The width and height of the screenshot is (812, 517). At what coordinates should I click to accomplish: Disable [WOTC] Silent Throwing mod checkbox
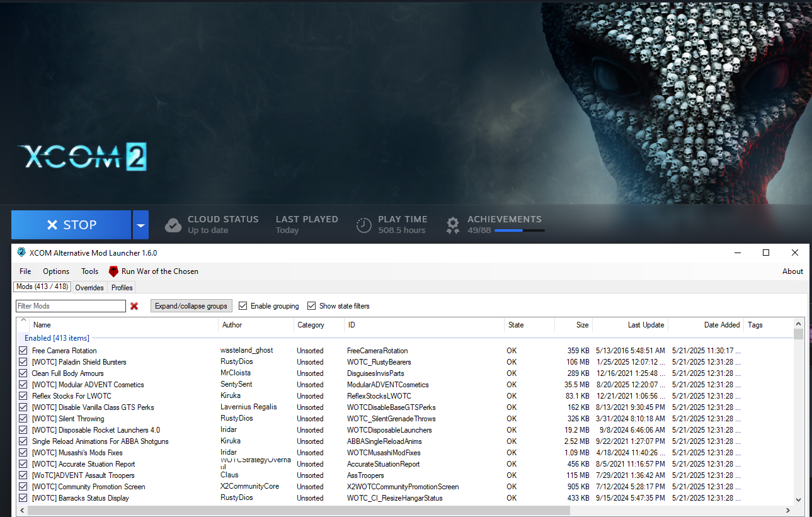pos(23,419)
